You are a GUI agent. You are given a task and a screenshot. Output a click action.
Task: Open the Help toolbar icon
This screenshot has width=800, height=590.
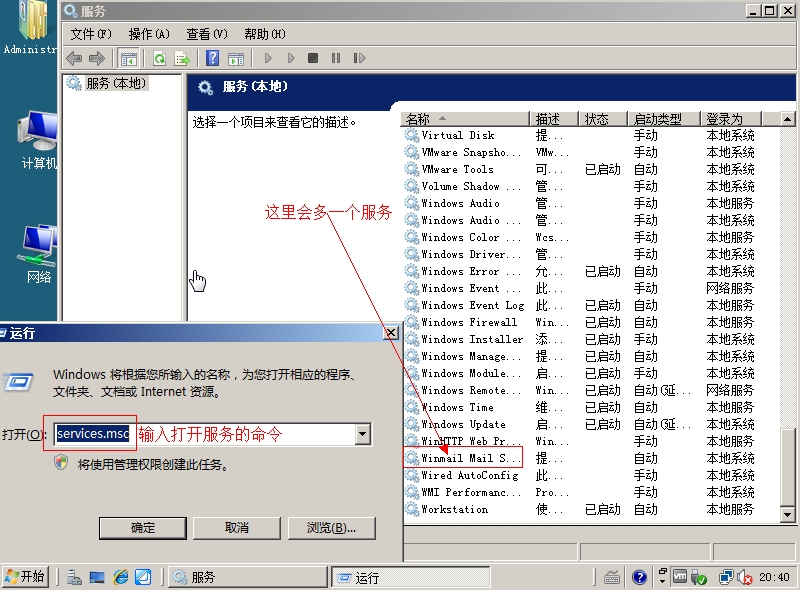[x=212, y=58]
